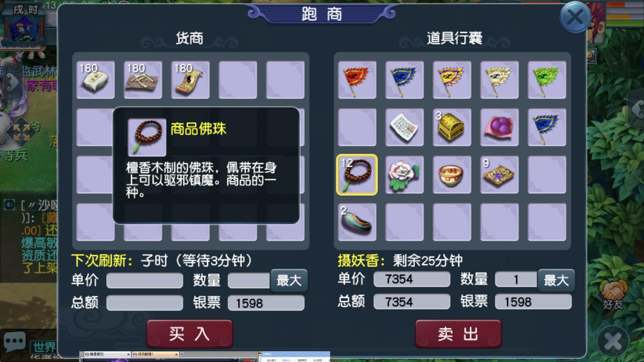Screen dimensions: 644x362
Task: Click the buy quantity input field
Action: point(249,280)
